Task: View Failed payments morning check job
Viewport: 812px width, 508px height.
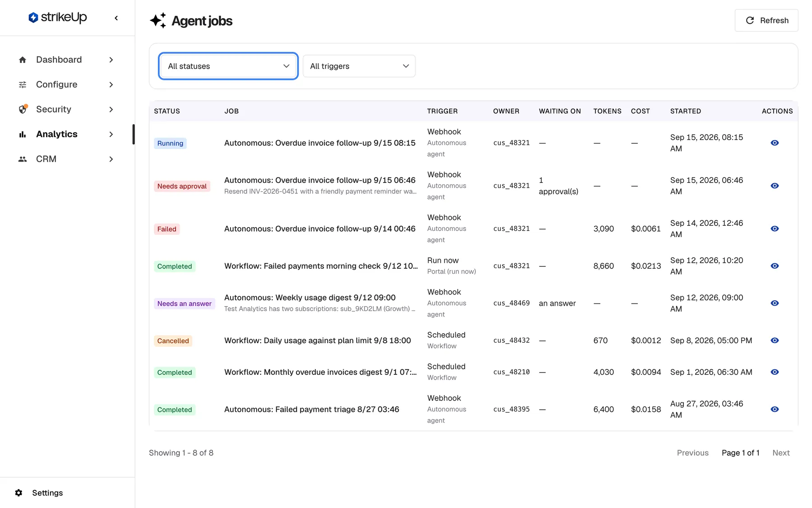Action: click(775, 266)
